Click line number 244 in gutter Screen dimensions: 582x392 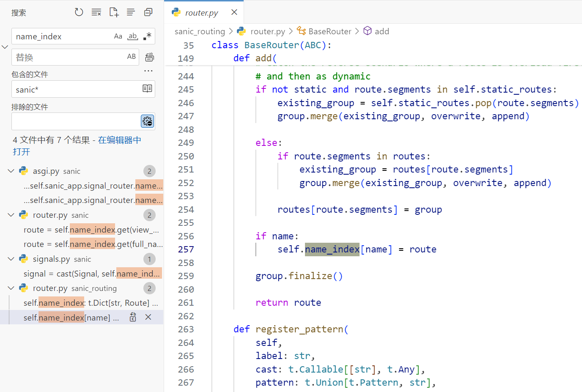click(186, 77)
